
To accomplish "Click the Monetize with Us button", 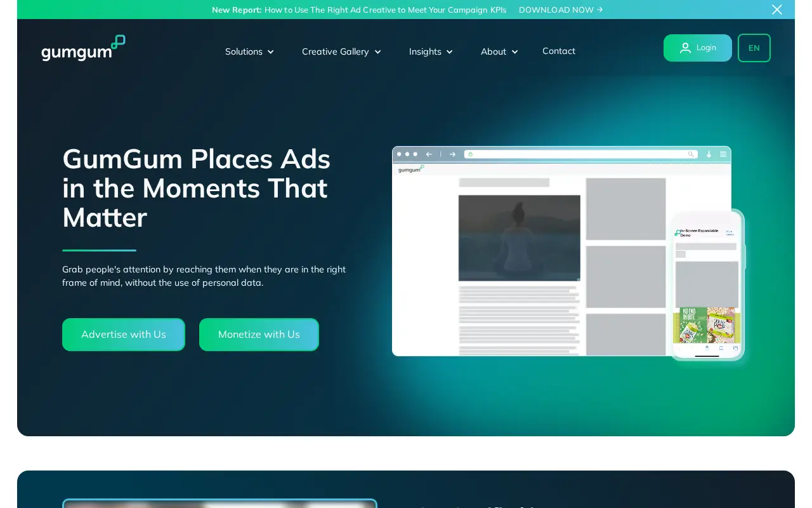I will 259,335.
